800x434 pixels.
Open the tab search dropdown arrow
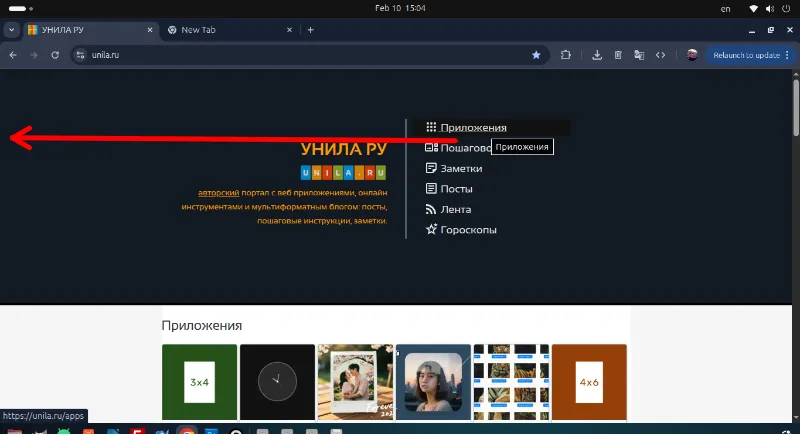(12, 30)
